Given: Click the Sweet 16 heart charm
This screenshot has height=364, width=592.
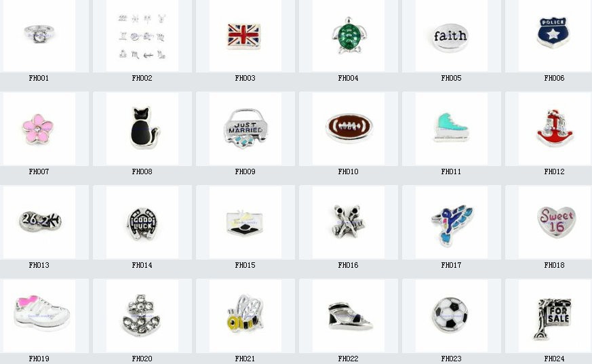Looking at the screenshot, I should coord(557,222).
